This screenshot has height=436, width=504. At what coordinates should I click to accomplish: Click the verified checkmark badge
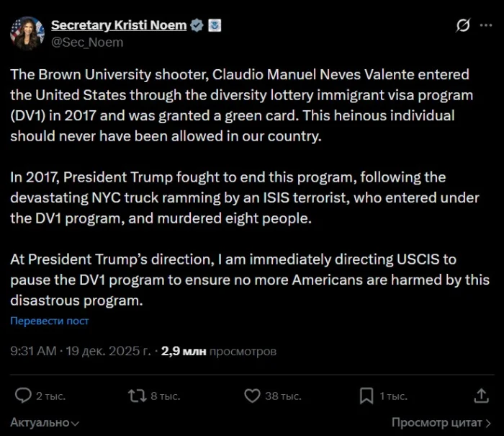pyautogui.click(x=197, y=26)
